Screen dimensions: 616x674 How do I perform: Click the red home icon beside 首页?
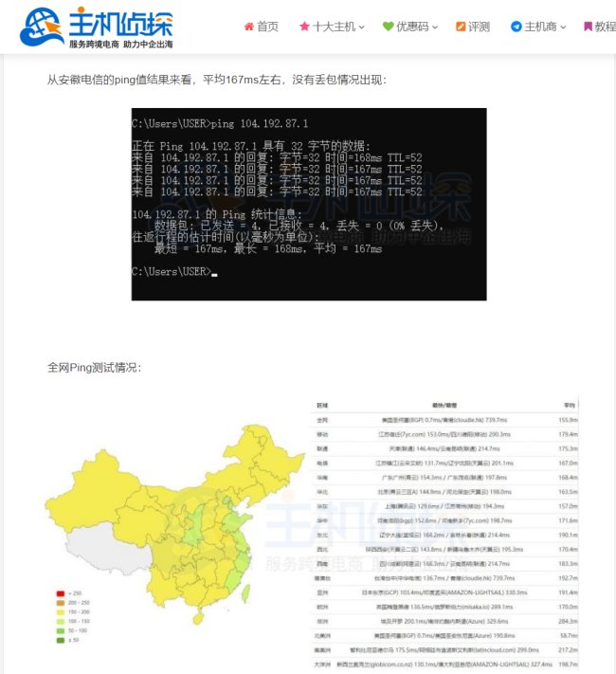point(248,27)
